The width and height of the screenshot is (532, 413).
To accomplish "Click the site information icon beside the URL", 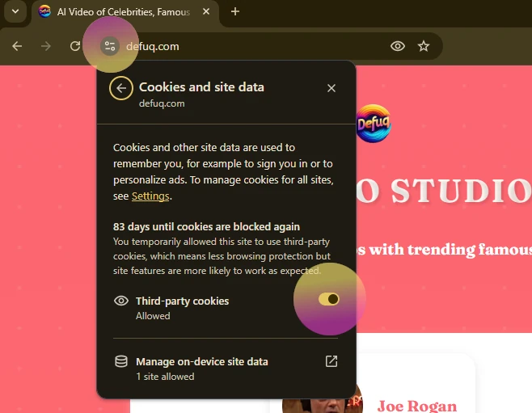I will coord(109,46).
